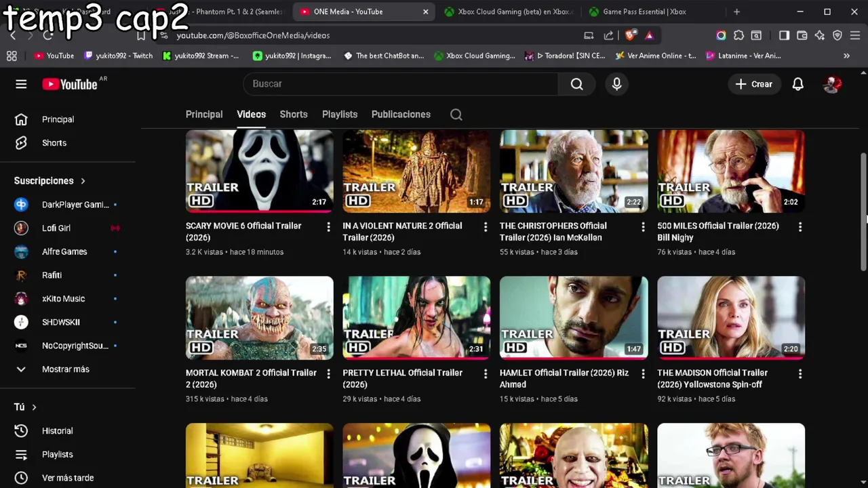Open the browser apps grid icon
868x488 pixels.
[x=12, y=56]
